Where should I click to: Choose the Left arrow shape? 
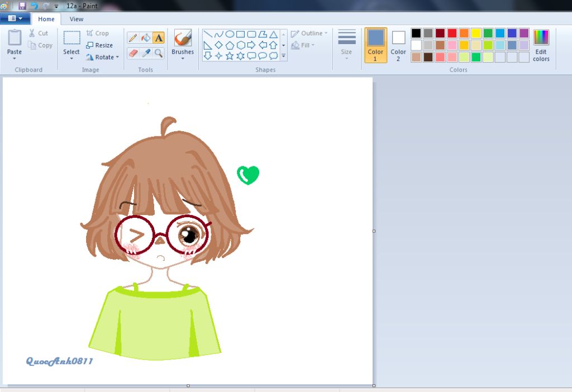pos(263,45)
